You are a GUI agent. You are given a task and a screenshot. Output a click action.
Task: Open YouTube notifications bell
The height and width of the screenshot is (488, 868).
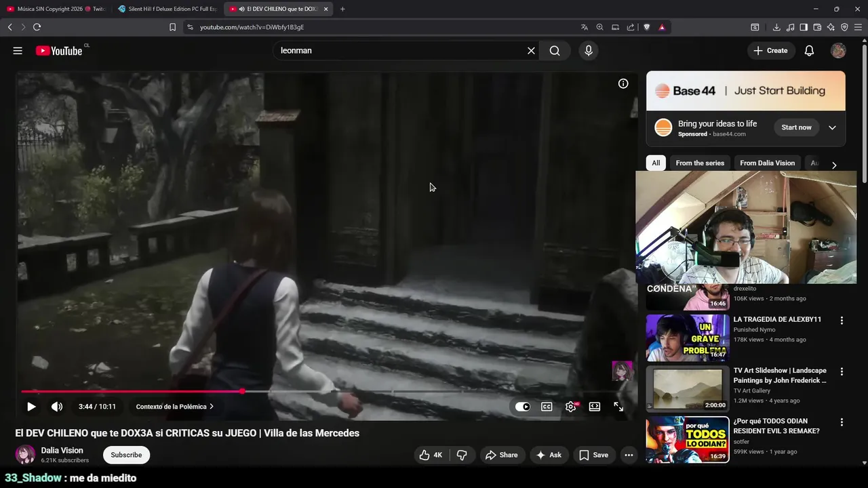[809, 51]
